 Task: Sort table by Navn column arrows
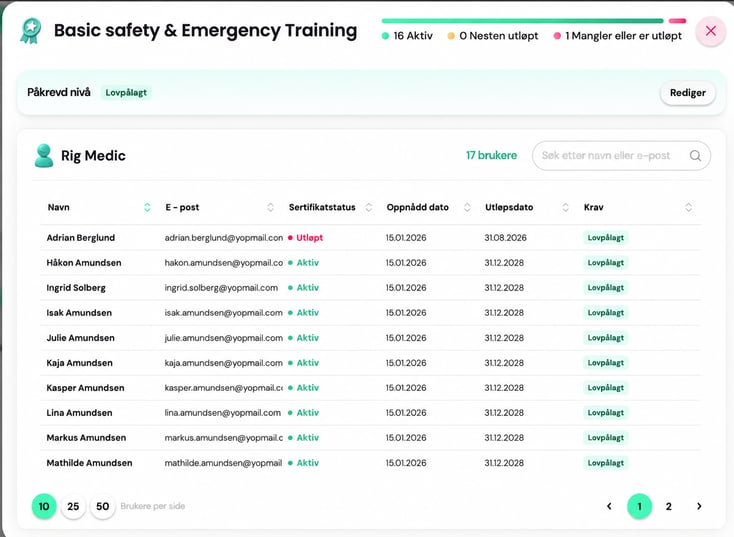click(x=147, y=207)
